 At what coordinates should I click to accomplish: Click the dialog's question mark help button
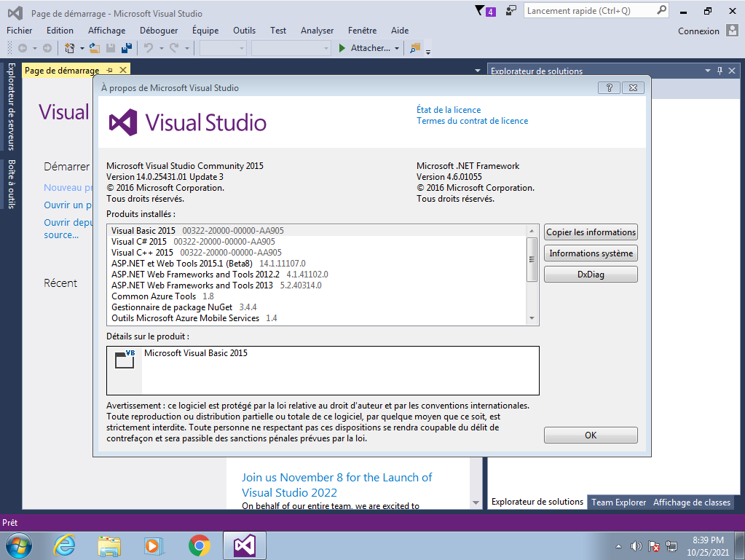(608, 88)
